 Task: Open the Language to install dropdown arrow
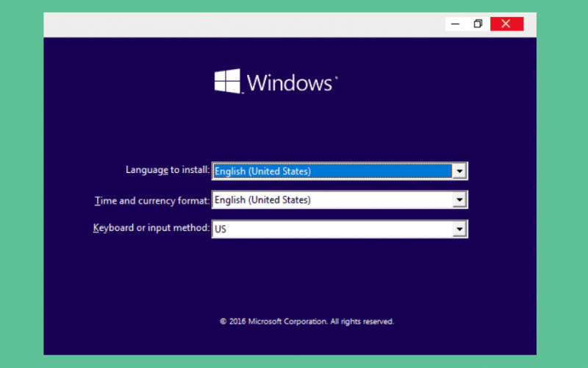tap(459, 171)
